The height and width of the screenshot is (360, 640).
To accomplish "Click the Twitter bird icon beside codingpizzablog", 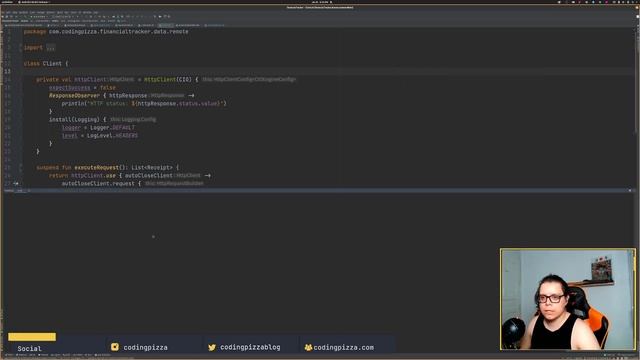I will point(212,347).
